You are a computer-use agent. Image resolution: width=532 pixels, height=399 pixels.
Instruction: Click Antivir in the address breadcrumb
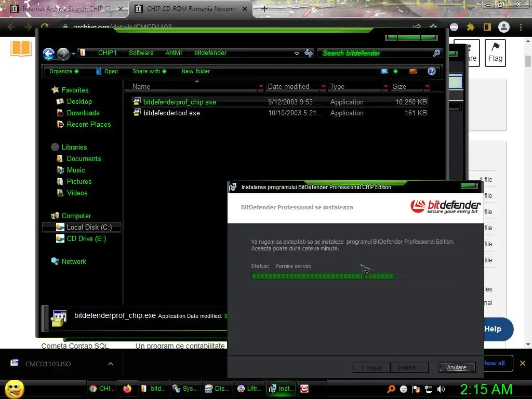[x=174, y=53]
